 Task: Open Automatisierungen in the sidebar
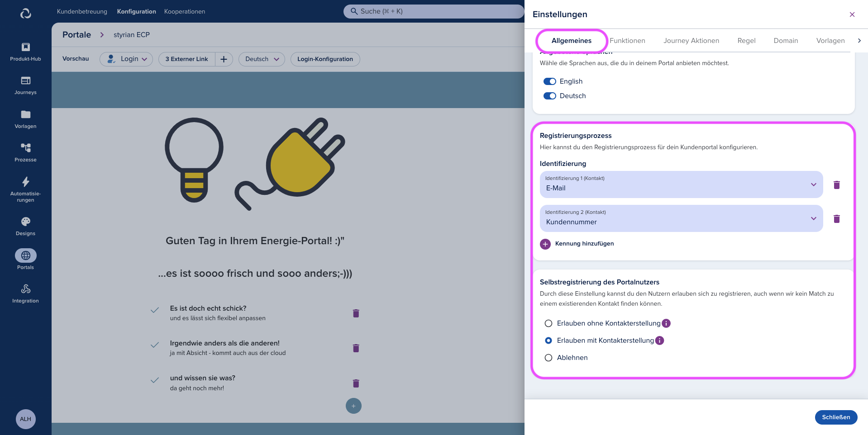[25, 189]
